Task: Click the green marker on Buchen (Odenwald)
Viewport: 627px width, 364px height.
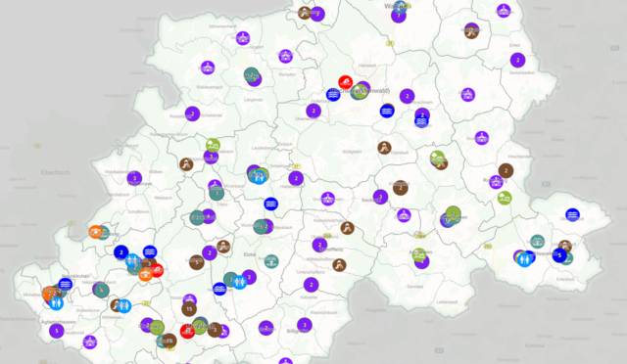Action: 361,92
